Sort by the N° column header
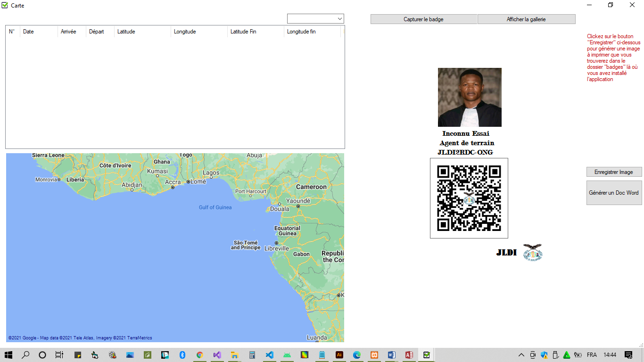This screenshot has height=362, width=644. pos(13,32)
